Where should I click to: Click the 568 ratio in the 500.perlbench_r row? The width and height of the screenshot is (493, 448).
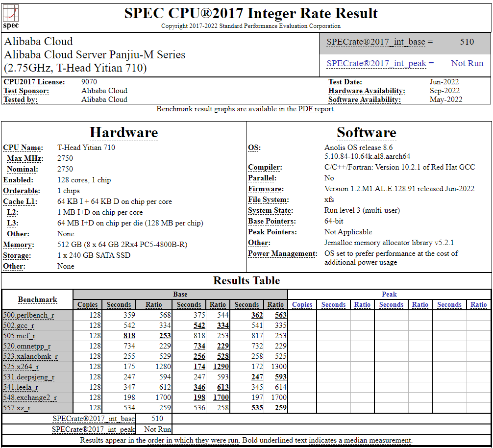(x=165, y=315)
